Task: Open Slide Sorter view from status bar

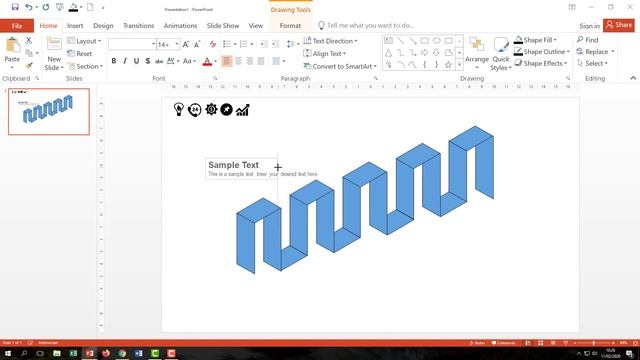Action: point(540,343)
